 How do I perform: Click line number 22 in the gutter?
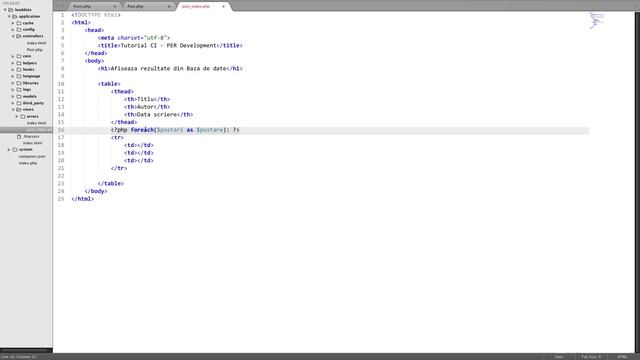coord(61,176)
